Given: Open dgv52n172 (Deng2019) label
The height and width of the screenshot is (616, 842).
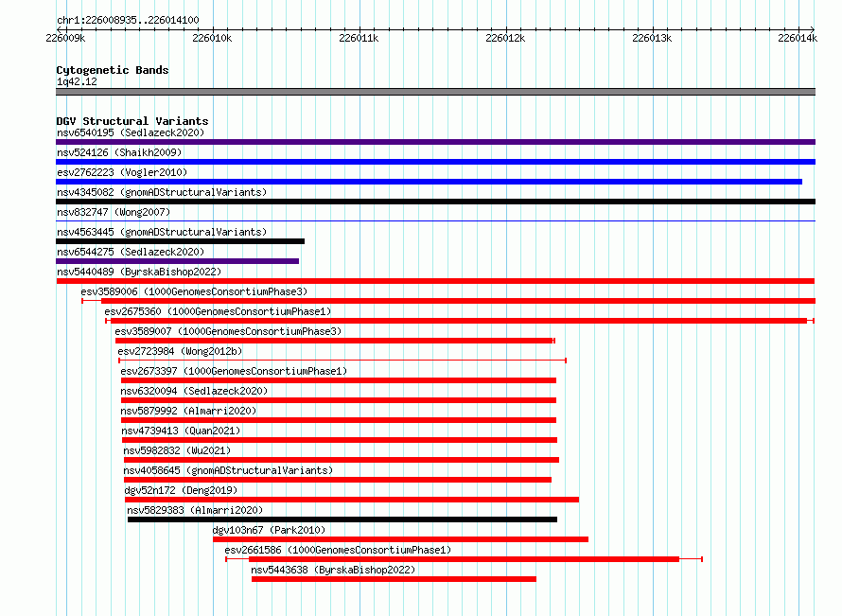Looking at the screenshot, I should tap(181, 490).
